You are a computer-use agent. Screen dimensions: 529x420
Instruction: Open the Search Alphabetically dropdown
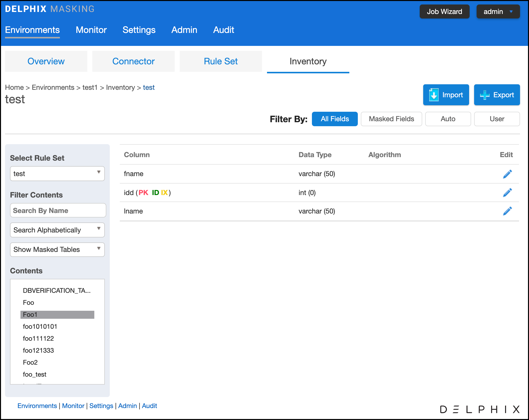click(x=57, y=230)
